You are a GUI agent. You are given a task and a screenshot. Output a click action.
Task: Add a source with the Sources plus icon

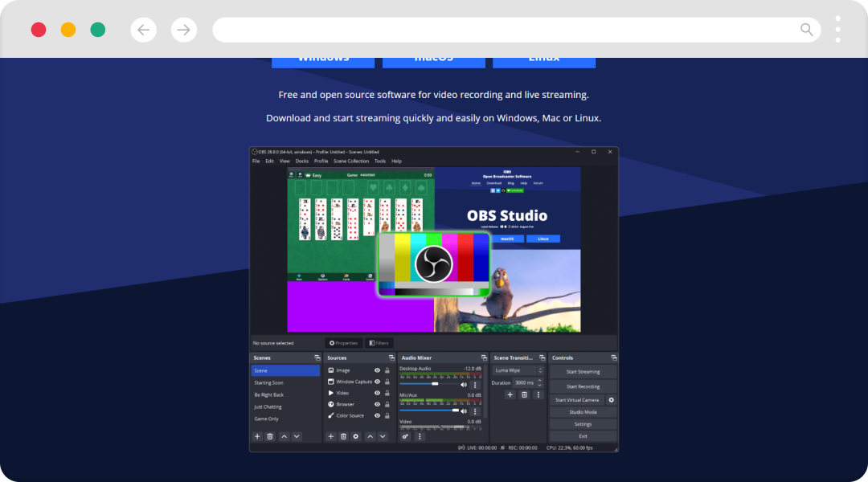330,437
